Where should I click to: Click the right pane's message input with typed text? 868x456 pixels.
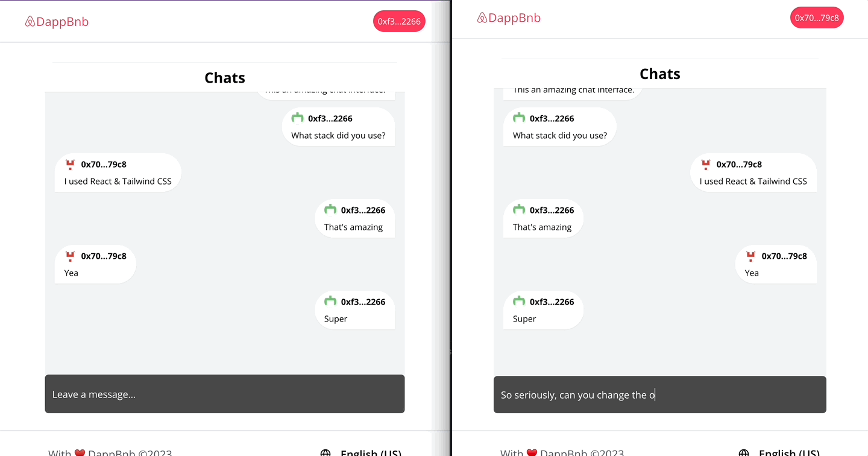point(659,395)
